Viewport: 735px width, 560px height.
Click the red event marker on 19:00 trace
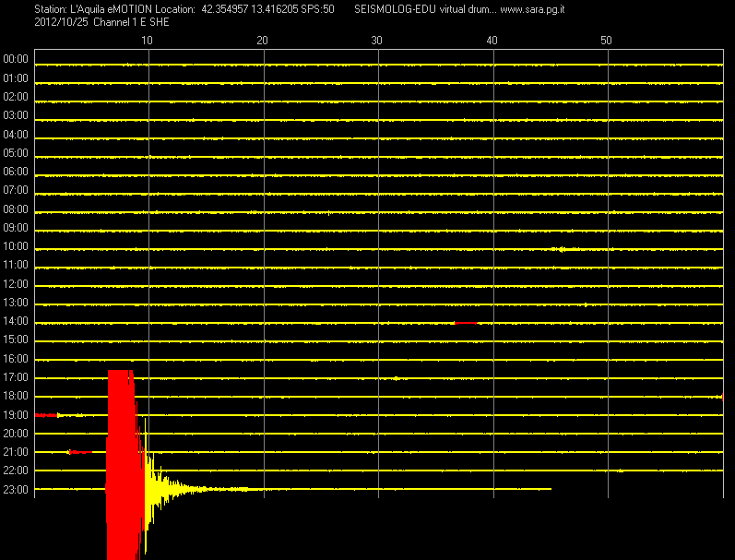(47, 415)
